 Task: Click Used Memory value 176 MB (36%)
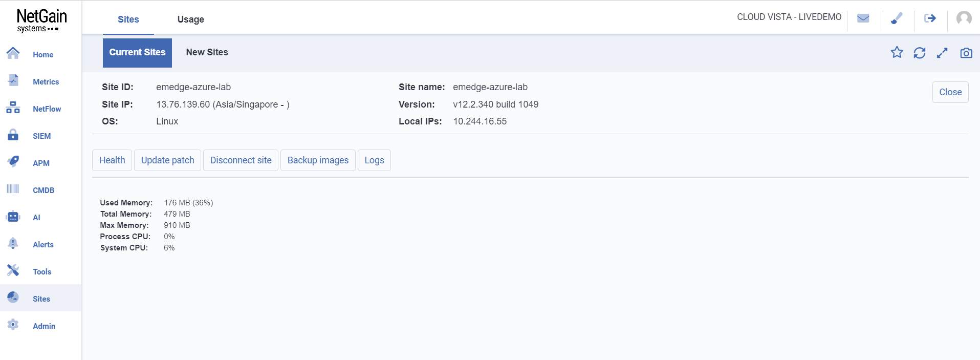189,203
